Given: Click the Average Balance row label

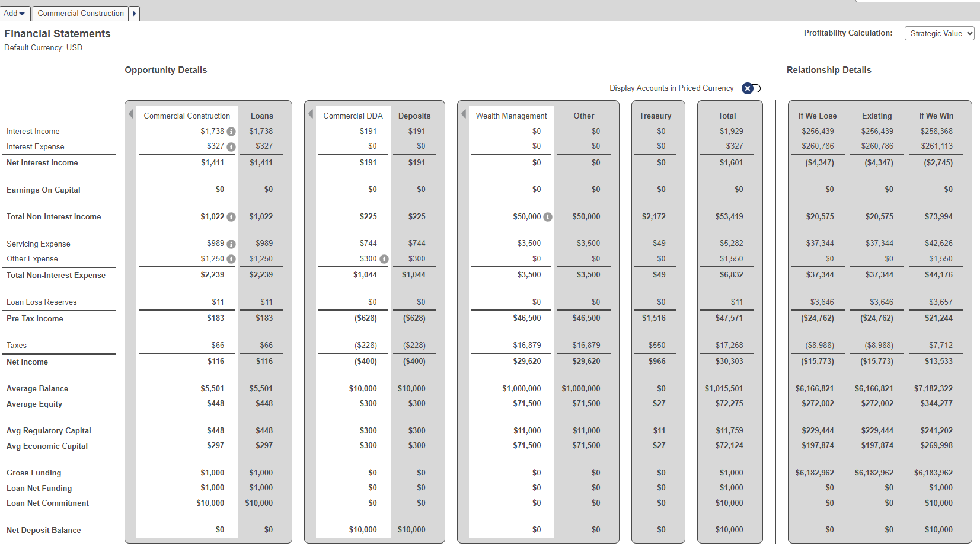Looking at the screenshot, I should (x=37, y=388).
